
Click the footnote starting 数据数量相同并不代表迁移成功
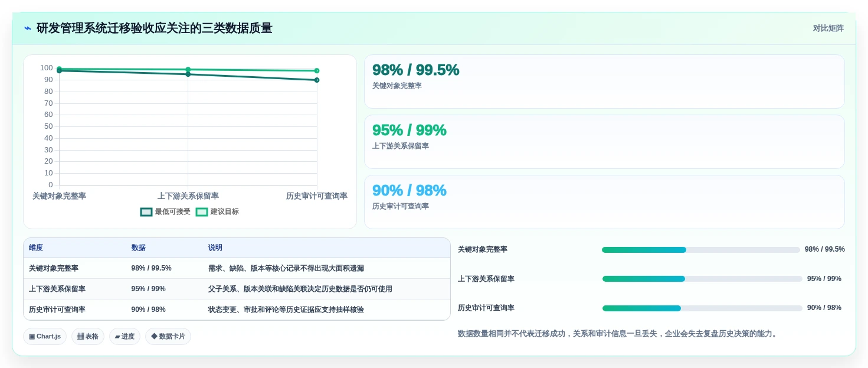tap(619, 334)
